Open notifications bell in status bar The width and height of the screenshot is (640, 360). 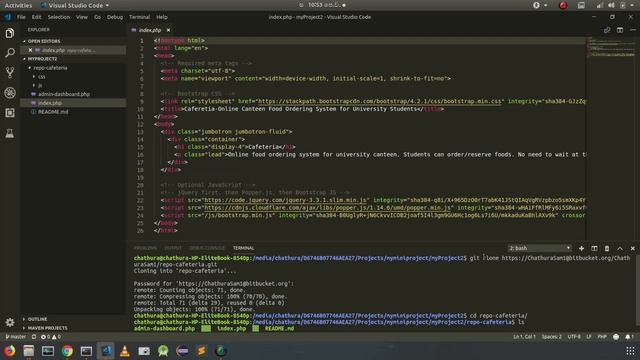(x=629, y=337)
